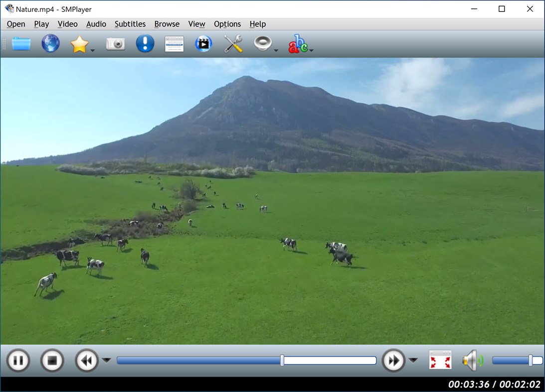545x392 pixels.
Task: Open favorites with the star icon
Action: pyautogui.click(x=80, y=43)
